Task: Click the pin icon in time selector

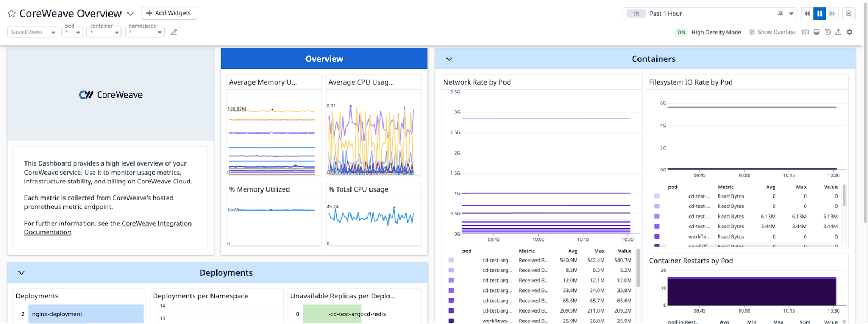Action: coord(781,14)
